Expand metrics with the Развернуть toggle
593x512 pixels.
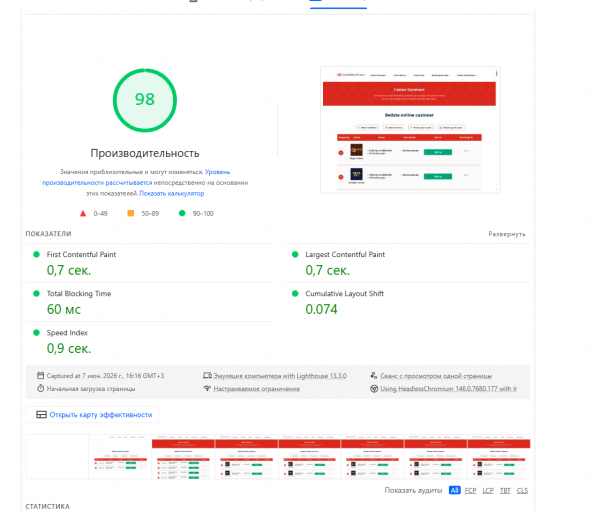(507, 234)
